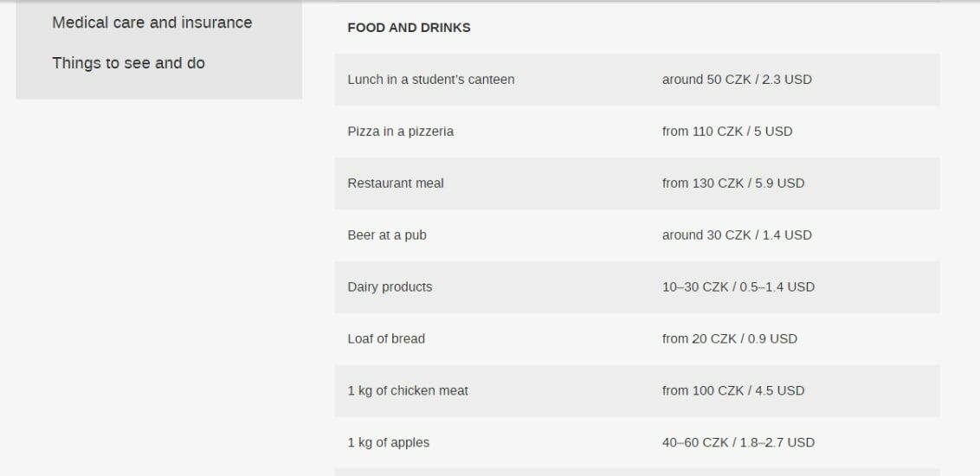Click the from 130 CZK / 5.9 USD price
980x476 pixels.
733,183
